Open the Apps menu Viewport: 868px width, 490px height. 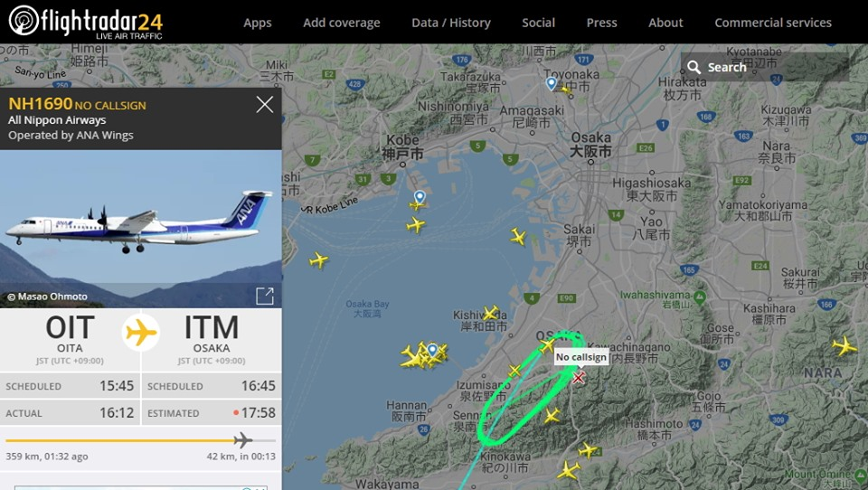coord(258,23)
